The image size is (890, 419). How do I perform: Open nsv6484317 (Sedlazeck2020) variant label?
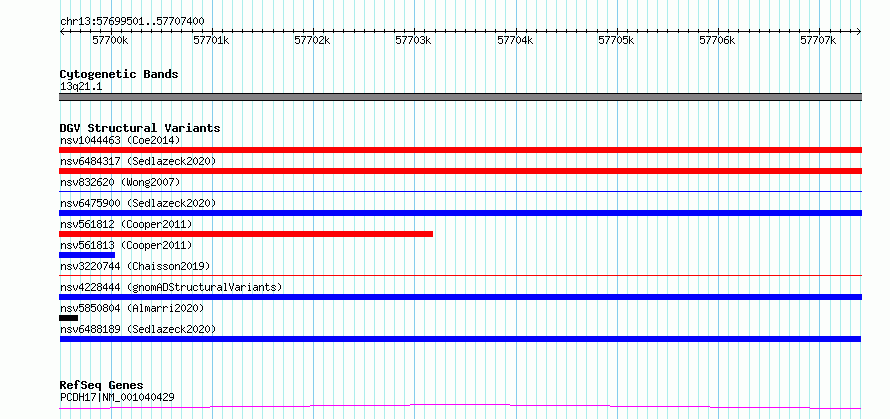tap(138, 161)
